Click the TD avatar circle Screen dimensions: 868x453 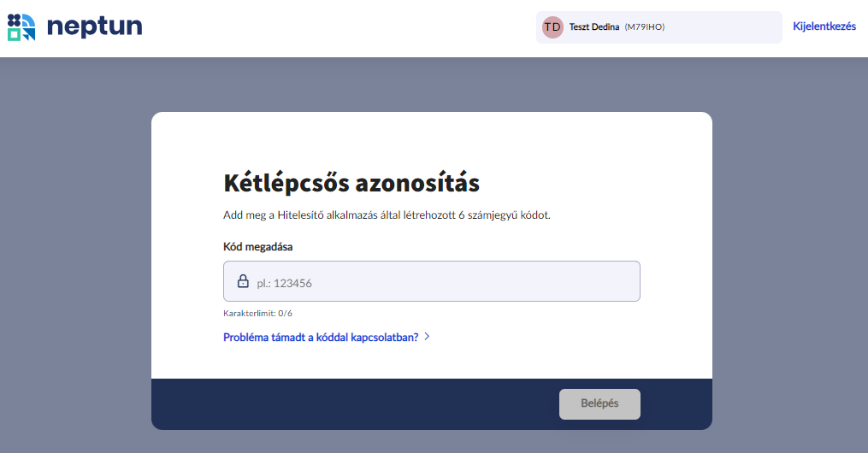tap(552, 27)
